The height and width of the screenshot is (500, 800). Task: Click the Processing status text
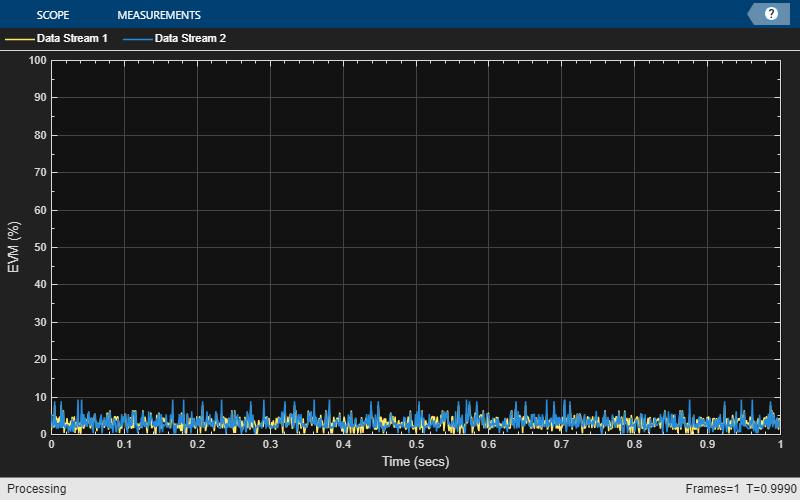pos(35,489)
